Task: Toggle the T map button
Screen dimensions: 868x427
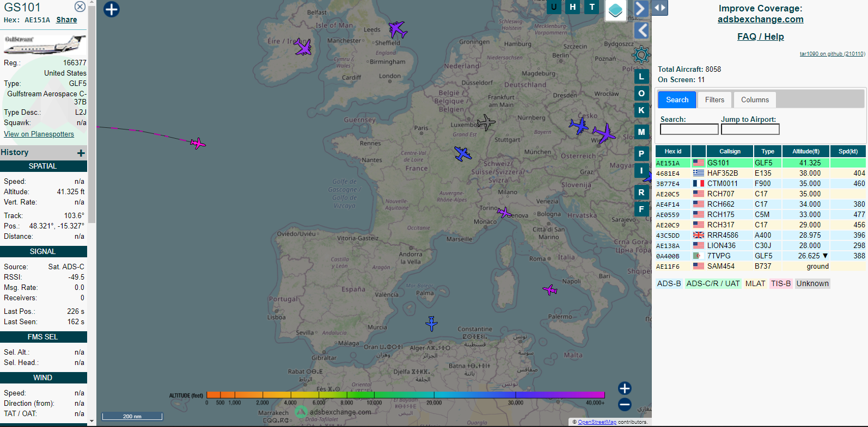Action: [592, 7]
